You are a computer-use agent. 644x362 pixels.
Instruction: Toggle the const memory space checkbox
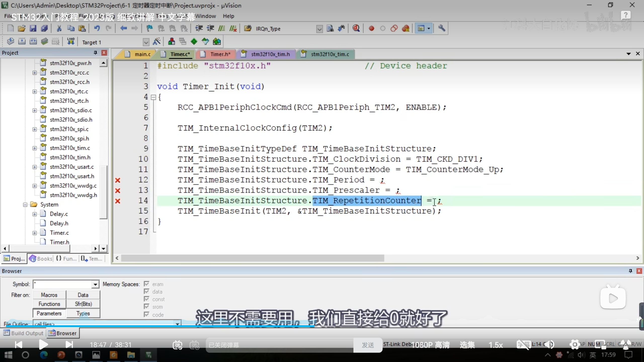[x=147, y=299]
